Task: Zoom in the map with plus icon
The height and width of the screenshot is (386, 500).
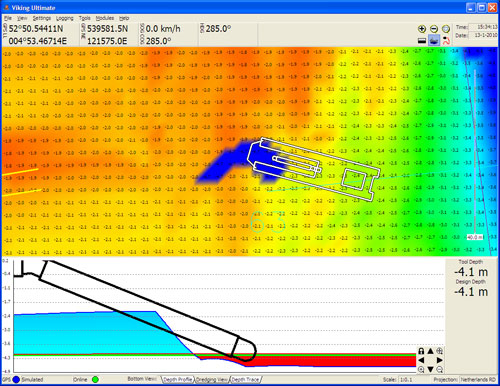Action: click(x=422, y=29)
